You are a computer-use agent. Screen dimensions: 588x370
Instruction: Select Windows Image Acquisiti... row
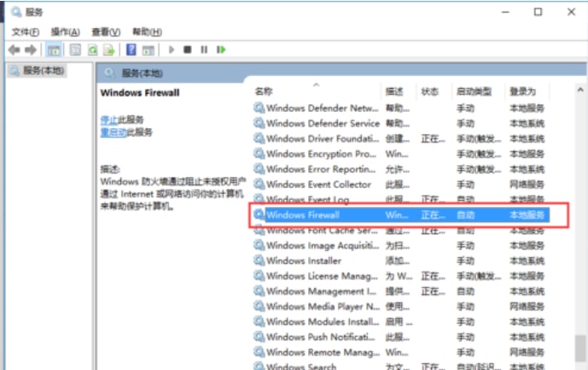(x=401, y=245)
